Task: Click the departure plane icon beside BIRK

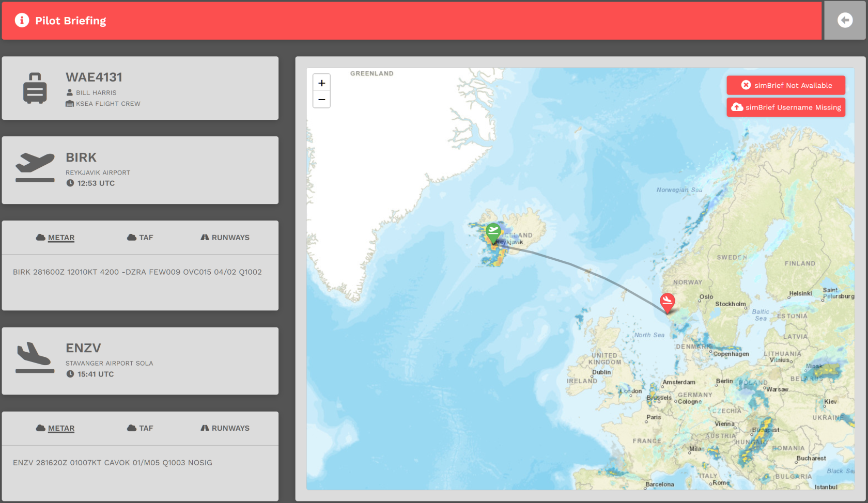Action: [35, 167]
